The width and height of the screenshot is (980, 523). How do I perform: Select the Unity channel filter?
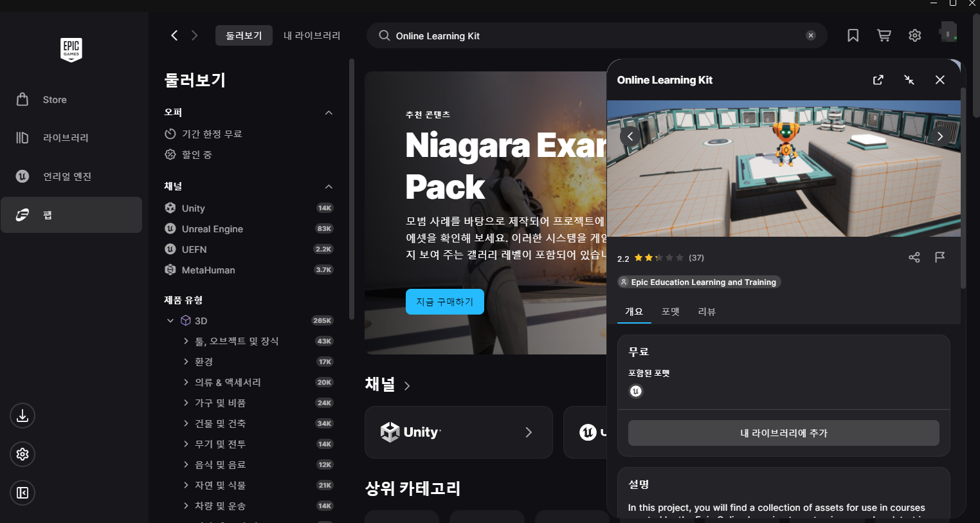pyautogui.click(x=249, y=208)
